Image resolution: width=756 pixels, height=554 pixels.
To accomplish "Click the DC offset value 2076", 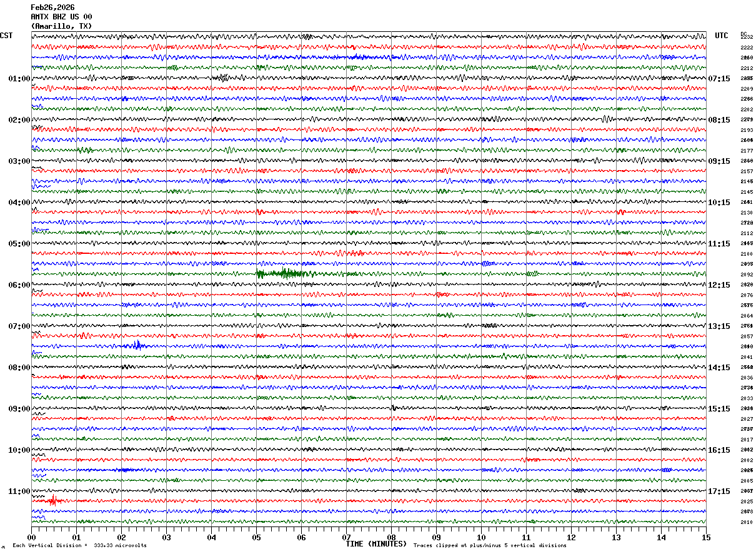I will click(x=747, y=295).
